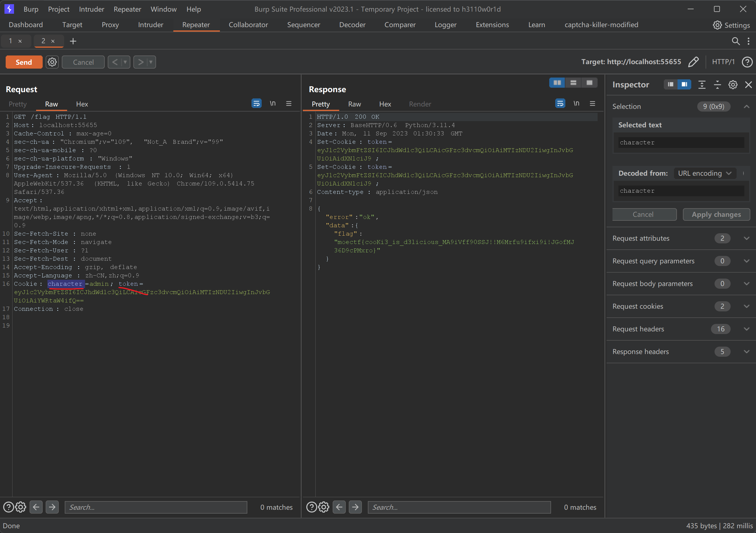
Task: Click the Repeater tab search magnifier icon
Action: 735,41
